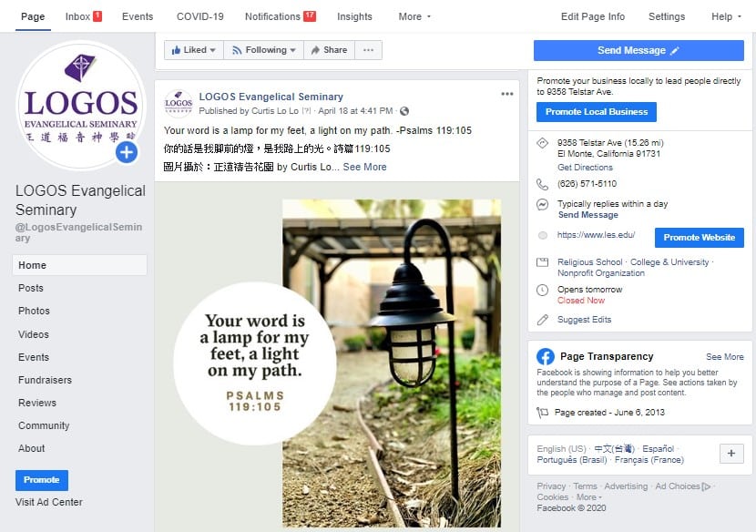
Task: Select Photos in the left sidebar
Action: (x=34, y=311)
